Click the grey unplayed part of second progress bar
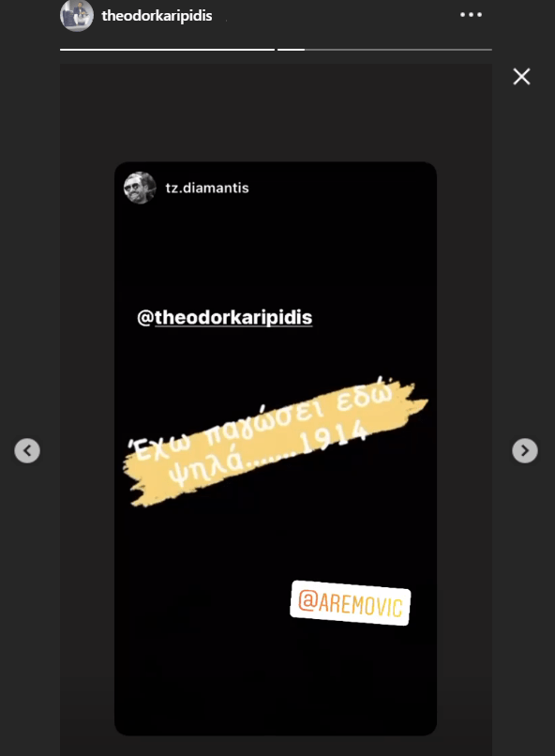The height and width of the screenshot is (756, 555). [397, 49]
